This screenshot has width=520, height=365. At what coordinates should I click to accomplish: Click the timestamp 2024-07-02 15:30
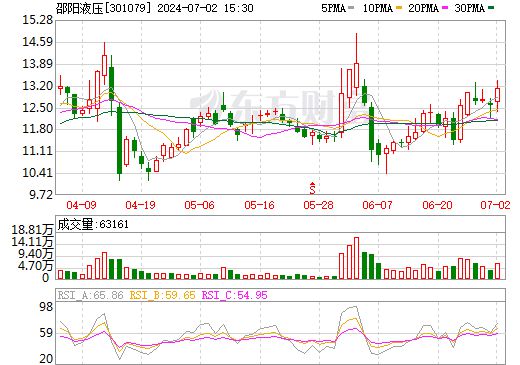coord(205,8)
